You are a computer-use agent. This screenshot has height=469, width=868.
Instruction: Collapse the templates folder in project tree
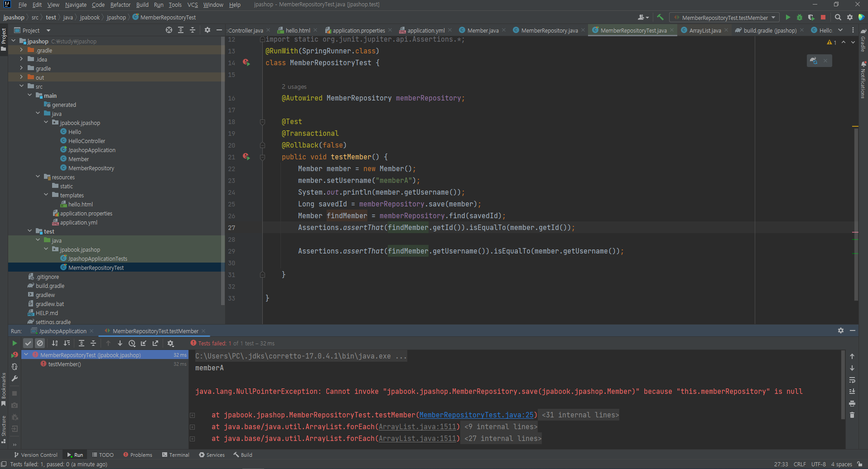click(x=46, y=195)
